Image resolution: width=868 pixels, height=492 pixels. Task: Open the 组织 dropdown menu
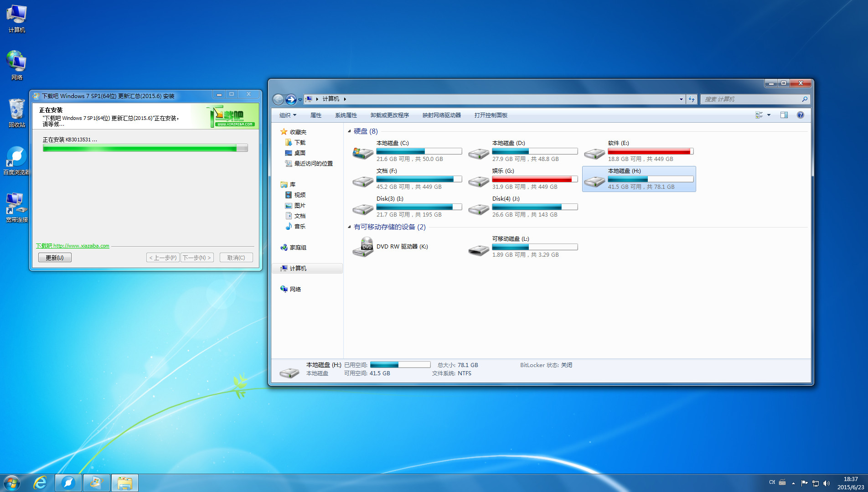288,115
